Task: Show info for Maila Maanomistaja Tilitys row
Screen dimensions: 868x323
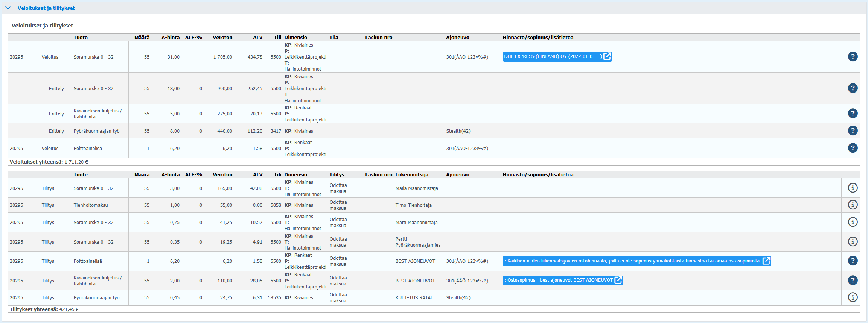Action: 853,188
